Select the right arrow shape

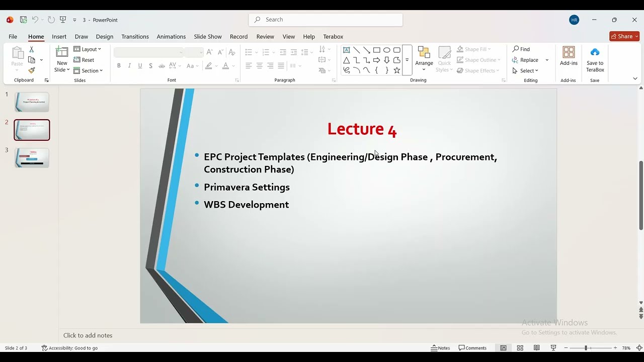point(376,60)
